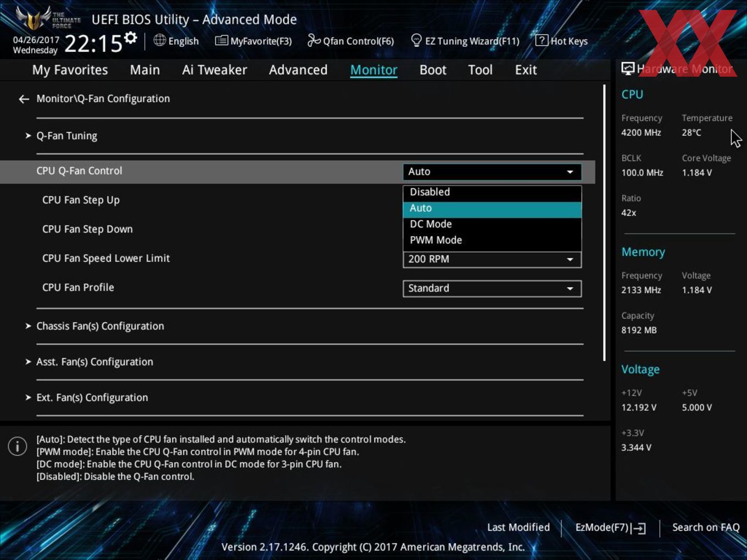Click the Last Modified button
Viewport: 747px width, 560px height.
519,527
